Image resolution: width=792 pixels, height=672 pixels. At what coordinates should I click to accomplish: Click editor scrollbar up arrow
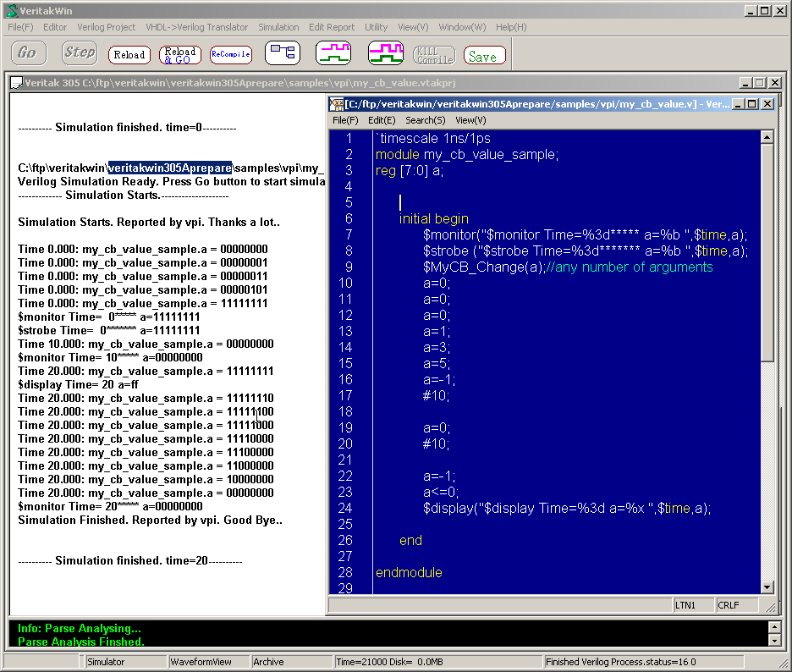[x=767, y=137]
